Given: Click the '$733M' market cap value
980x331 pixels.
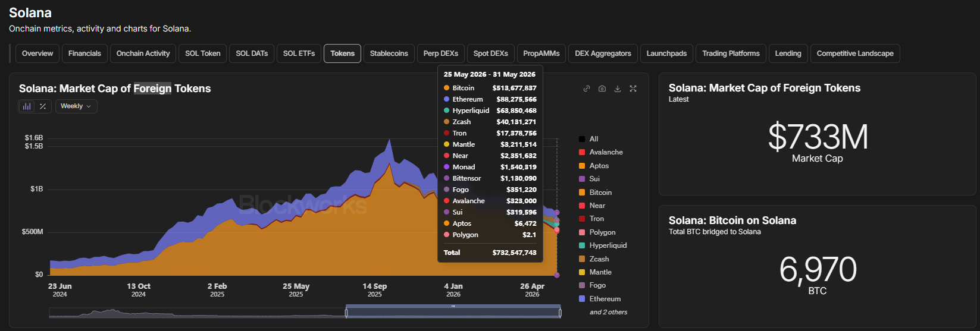Looking at the screenshot, I should pyautogui.click(x=818, y=137).
